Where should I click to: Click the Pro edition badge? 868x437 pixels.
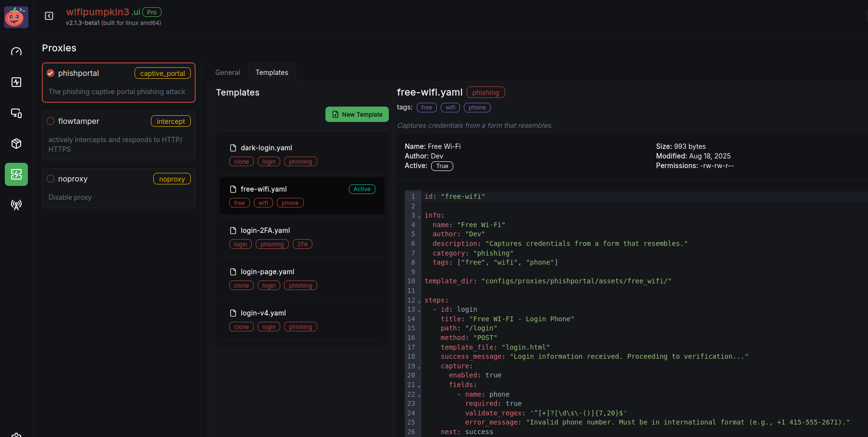(x=152, y=12)
